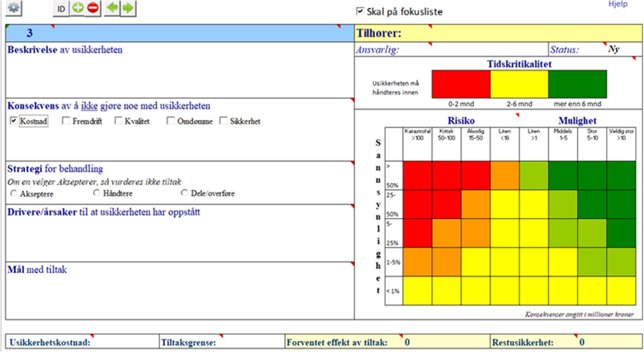This screenshot has height=352, width=644.
Task: Pick the green 'mer enn 6 mnd' block
Action: (x=577, y=84)
